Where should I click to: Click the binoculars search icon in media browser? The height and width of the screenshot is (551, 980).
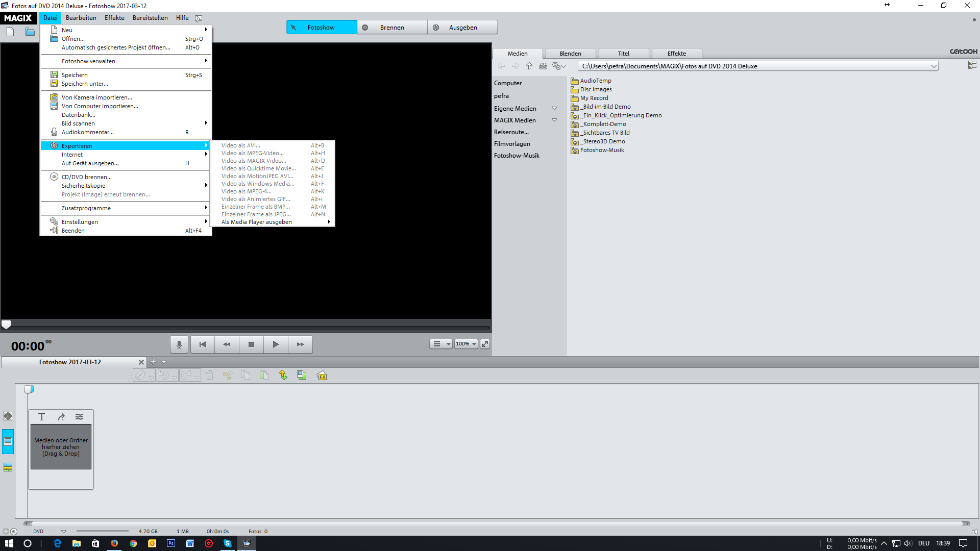[543, 66]
